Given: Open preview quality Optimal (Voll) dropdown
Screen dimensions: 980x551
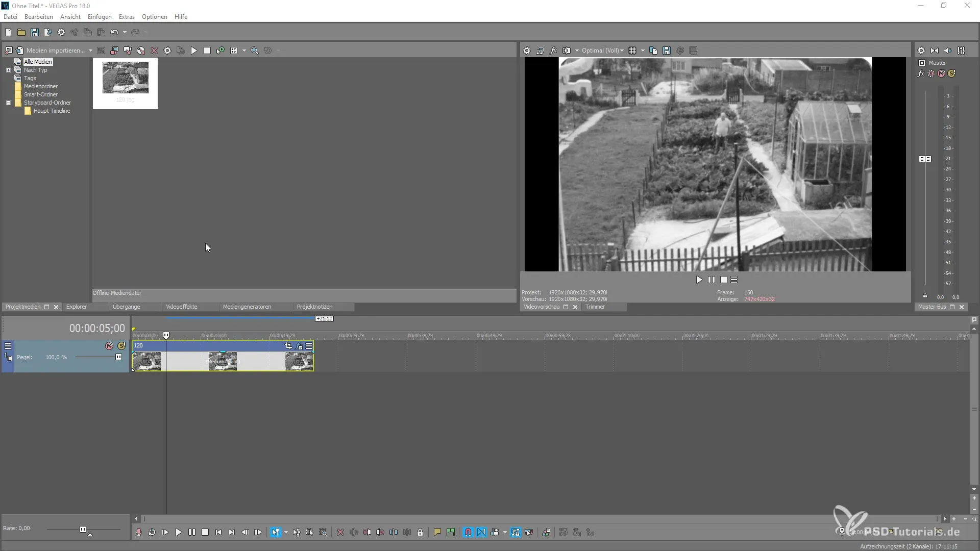Looking at the screenshot, I should 602,51.
